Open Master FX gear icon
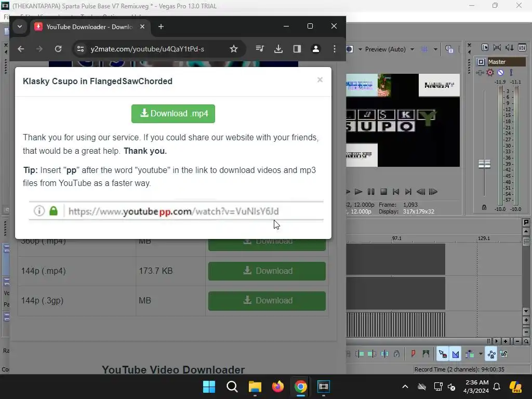 click(490, 72)
